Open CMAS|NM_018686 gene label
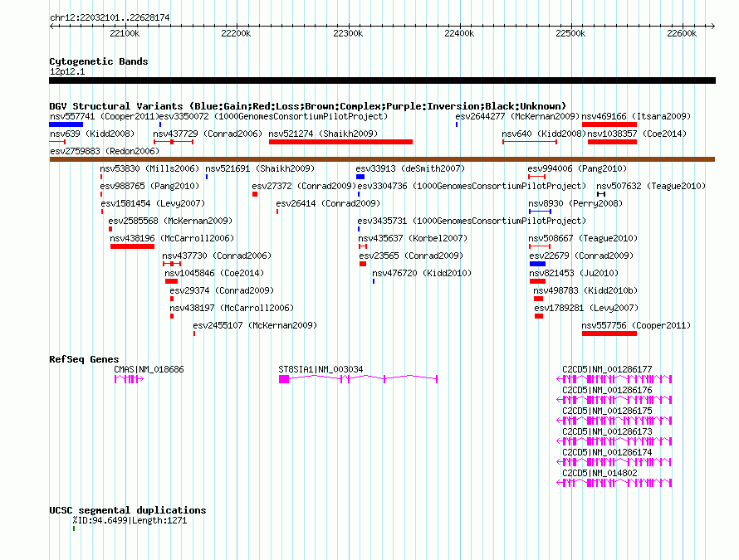739x560 pixels. click(149, 370)
